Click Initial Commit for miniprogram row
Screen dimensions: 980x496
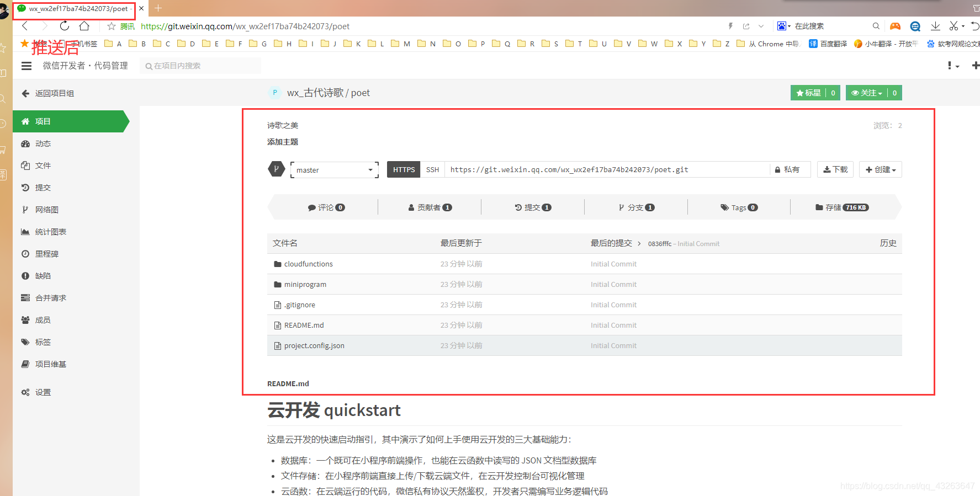tap(613, 284)
